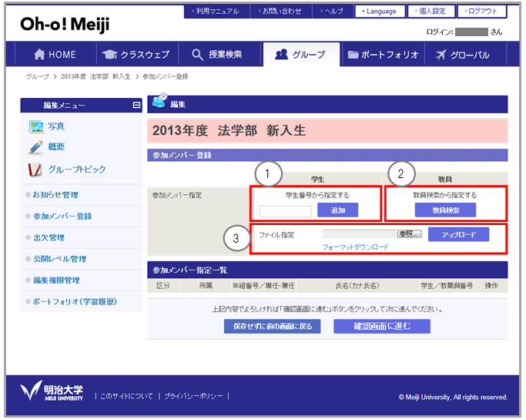Click the グループ breadcrumb link

(38, 76)
